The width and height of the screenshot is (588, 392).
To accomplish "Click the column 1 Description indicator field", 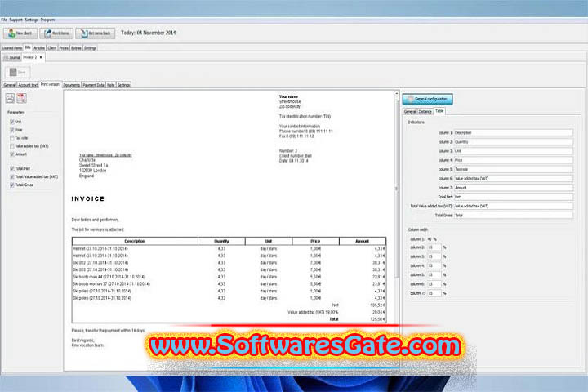I will click(x=514, y=133).
